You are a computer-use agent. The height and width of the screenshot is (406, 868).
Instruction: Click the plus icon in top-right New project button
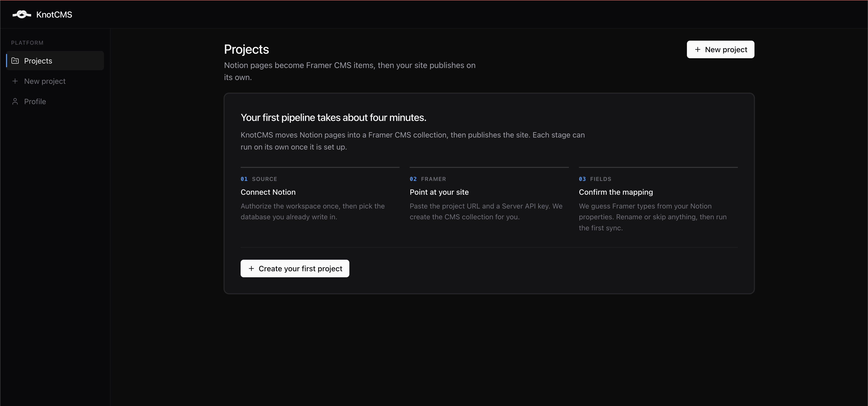pos(697,49)
